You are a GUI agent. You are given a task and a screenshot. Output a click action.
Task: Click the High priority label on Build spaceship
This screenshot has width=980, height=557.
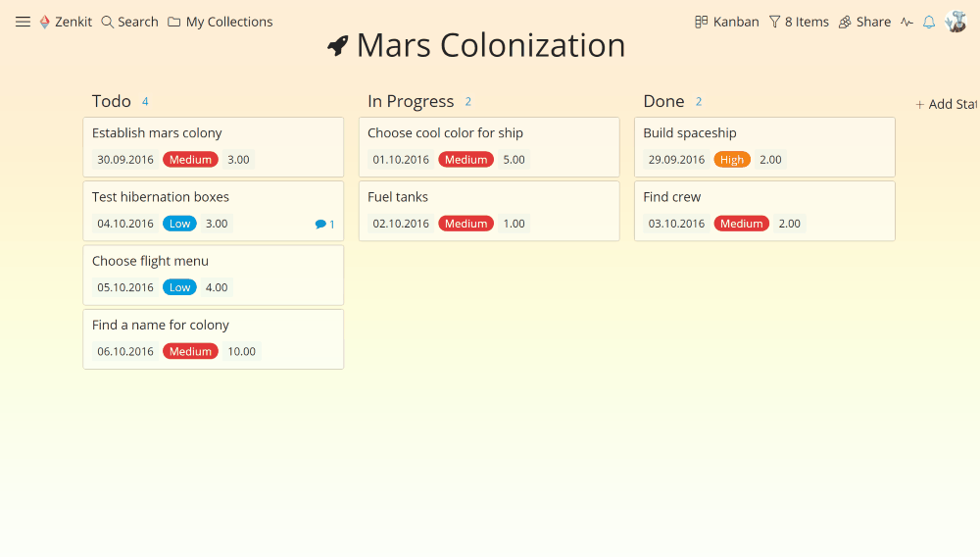pos(732,160)
